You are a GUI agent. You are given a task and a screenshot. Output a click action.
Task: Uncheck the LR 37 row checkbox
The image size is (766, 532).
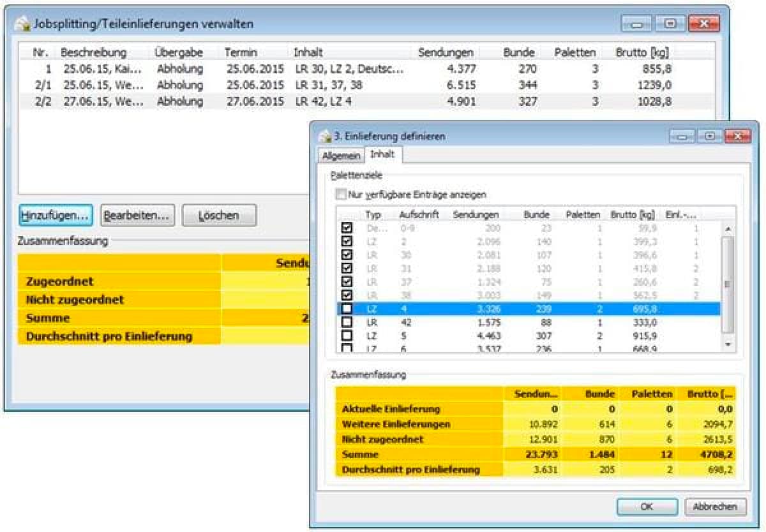(x=347, y=281)
